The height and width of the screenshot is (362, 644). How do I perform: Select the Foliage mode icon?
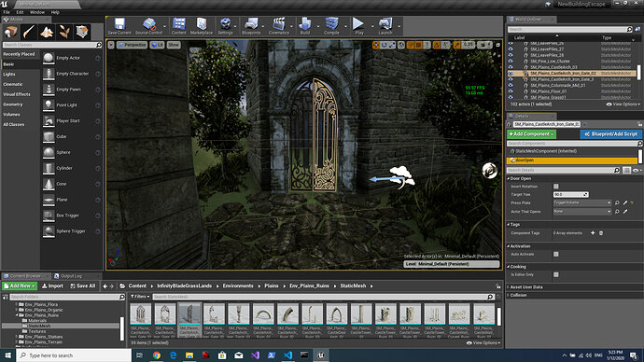[64, 32]
